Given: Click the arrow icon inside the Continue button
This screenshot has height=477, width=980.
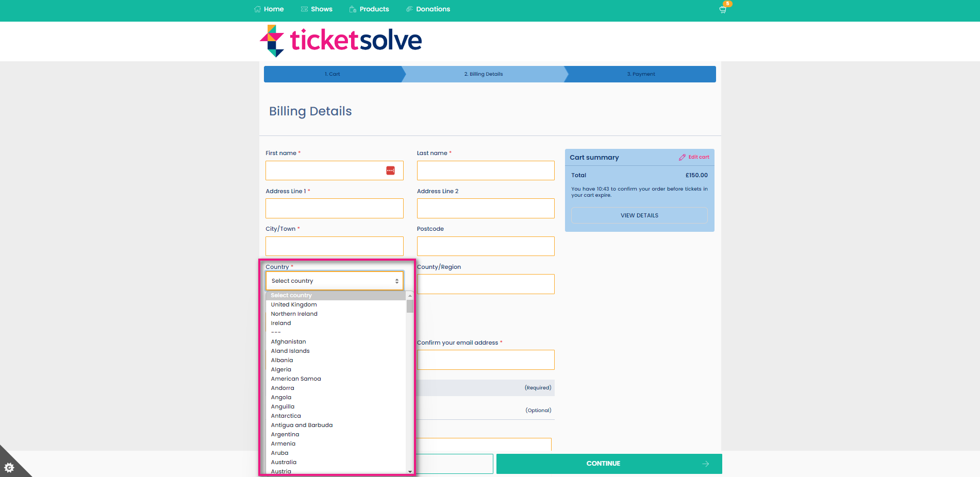Looking at the screenshot, I should 706,463.
